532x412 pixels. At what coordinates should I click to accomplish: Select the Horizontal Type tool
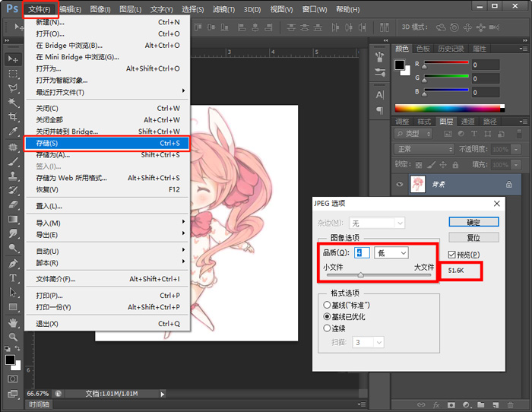pyautogui.click(x=13, y=278)
